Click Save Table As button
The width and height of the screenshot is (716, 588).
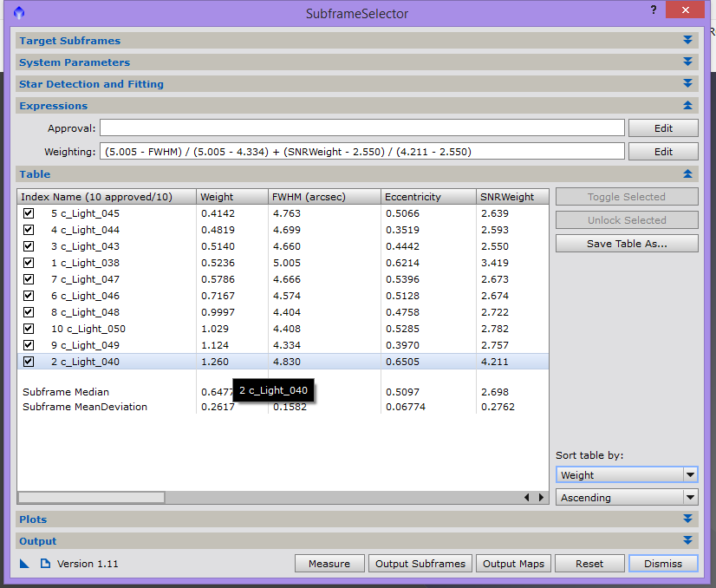tap(627, 244)
